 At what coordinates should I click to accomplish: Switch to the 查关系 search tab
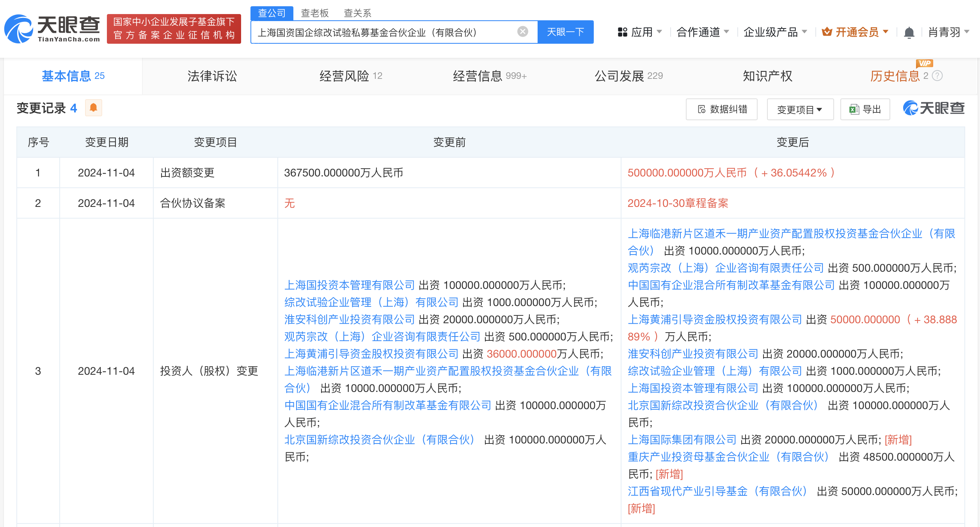pyautogui.click(x=357, y=13)
